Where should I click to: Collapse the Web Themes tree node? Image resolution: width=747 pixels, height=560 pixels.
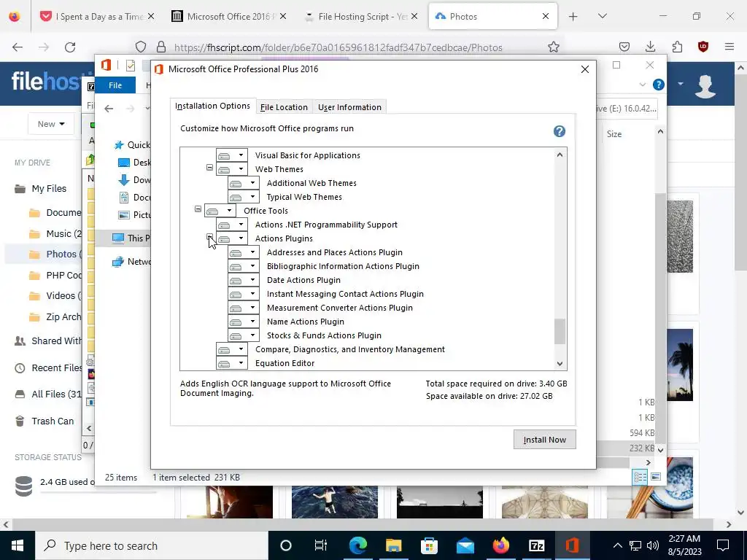(x=209, y=168)
